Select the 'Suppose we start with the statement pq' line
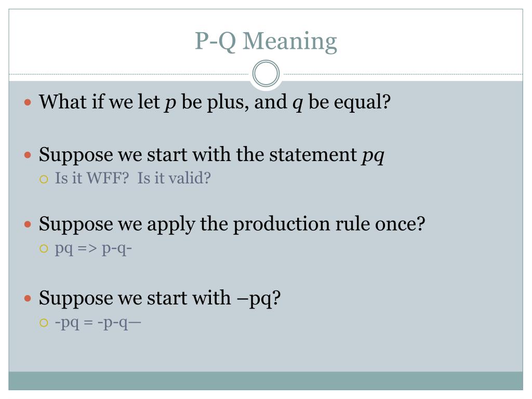532x399 pixels. (x=212, y=155)
